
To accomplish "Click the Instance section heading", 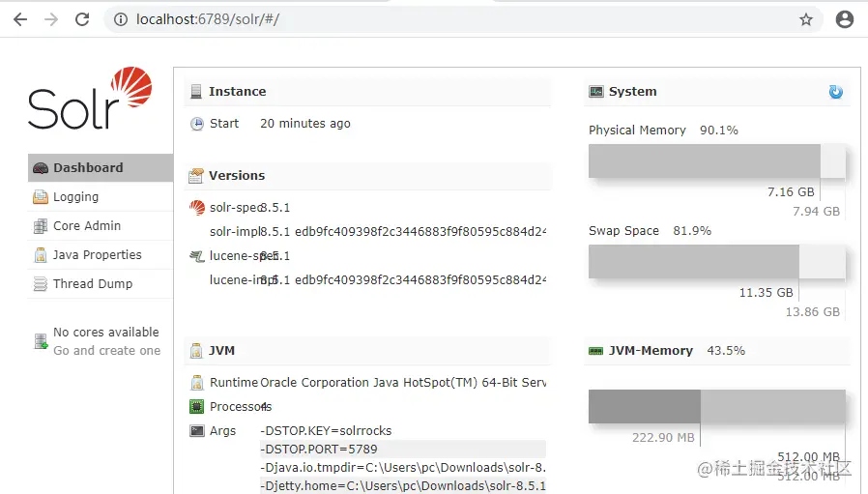I will point(238,92).
